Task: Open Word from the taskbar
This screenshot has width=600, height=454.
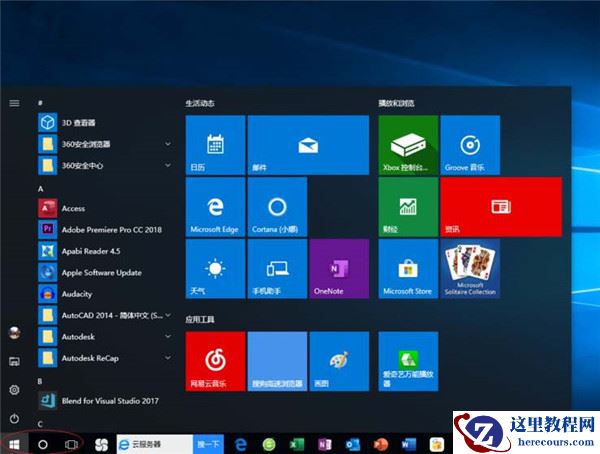Action: (409, 444)
